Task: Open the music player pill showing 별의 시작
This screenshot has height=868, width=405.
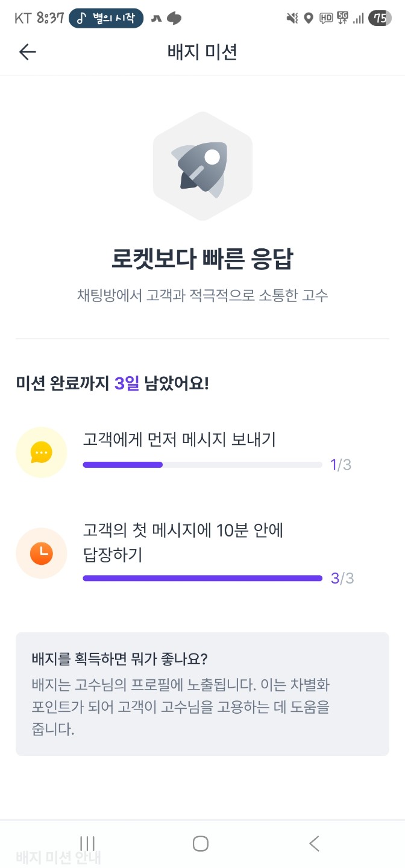Action: pyautogui.click(x=105, y=19)
